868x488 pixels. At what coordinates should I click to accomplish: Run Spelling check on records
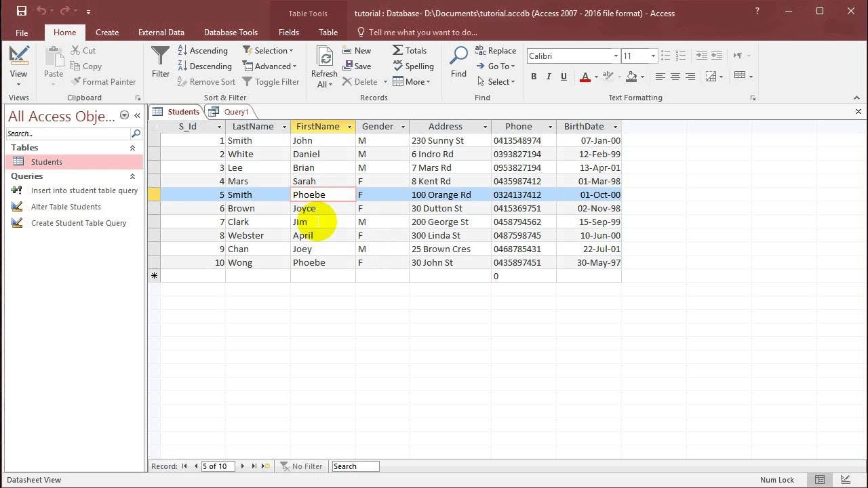click(413, 66)
